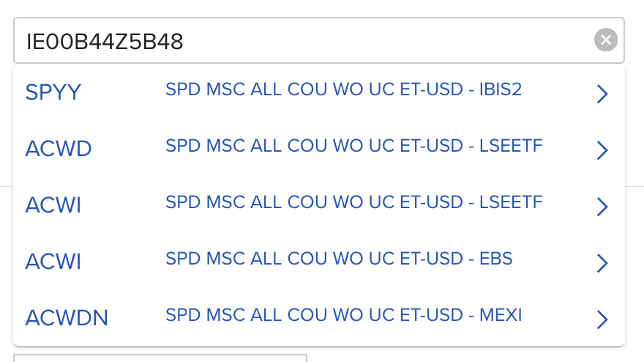Screen dimensions: 644x362
Task: Select the ACWD ticker symbol
Action: point(59,149)
